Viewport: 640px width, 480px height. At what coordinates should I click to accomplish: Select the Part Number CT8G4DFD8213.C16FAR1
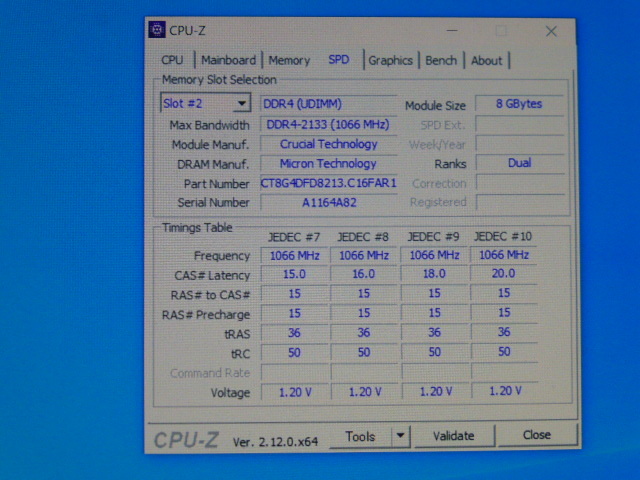[x=329, y=183]
